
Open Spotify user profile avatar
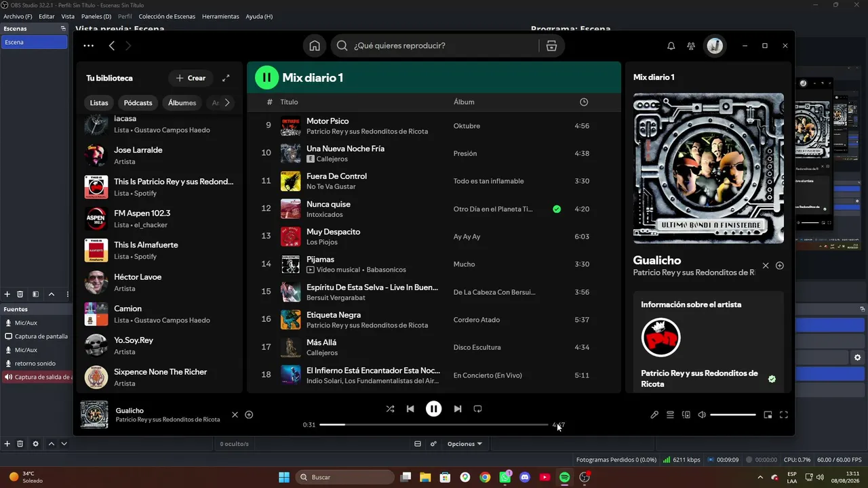click(715, 45)
